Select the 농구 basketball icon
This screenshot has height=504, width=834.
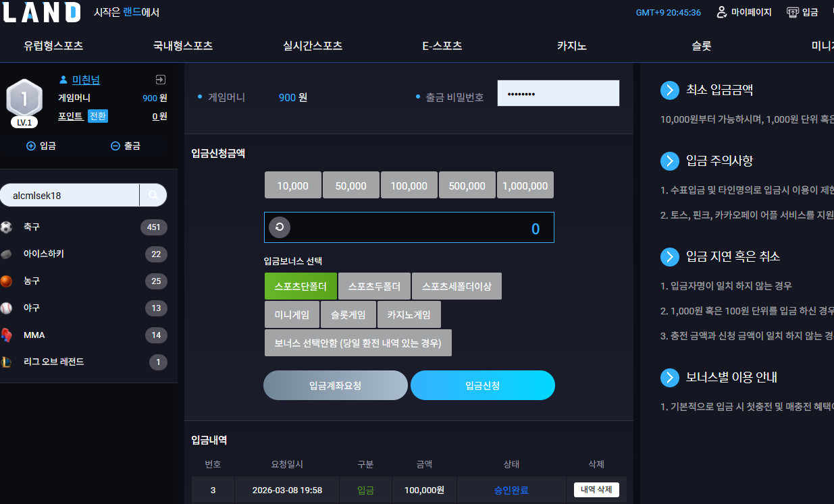(7, 281)
